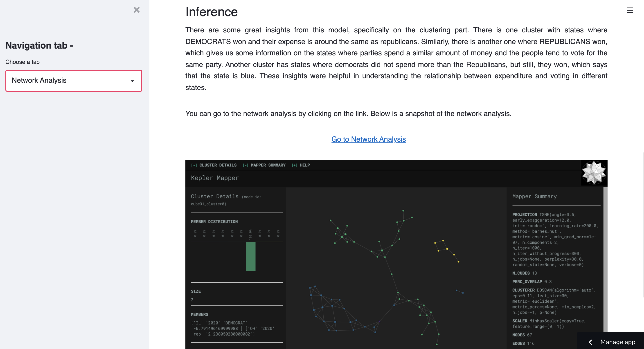Close the sidebar with the X icon
This screenshot has height=349, width=644.
(137, 10)
